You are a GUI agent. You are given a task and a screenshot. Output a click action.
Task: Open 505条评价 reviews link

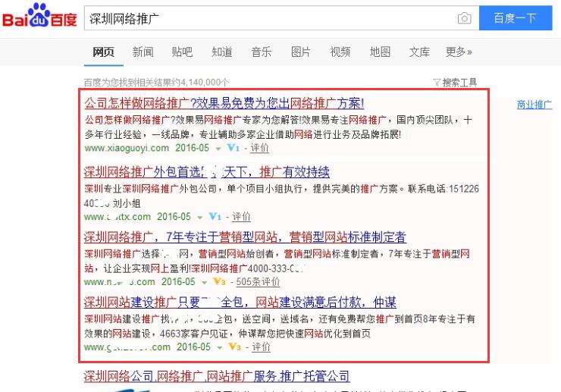coord(258,282)
